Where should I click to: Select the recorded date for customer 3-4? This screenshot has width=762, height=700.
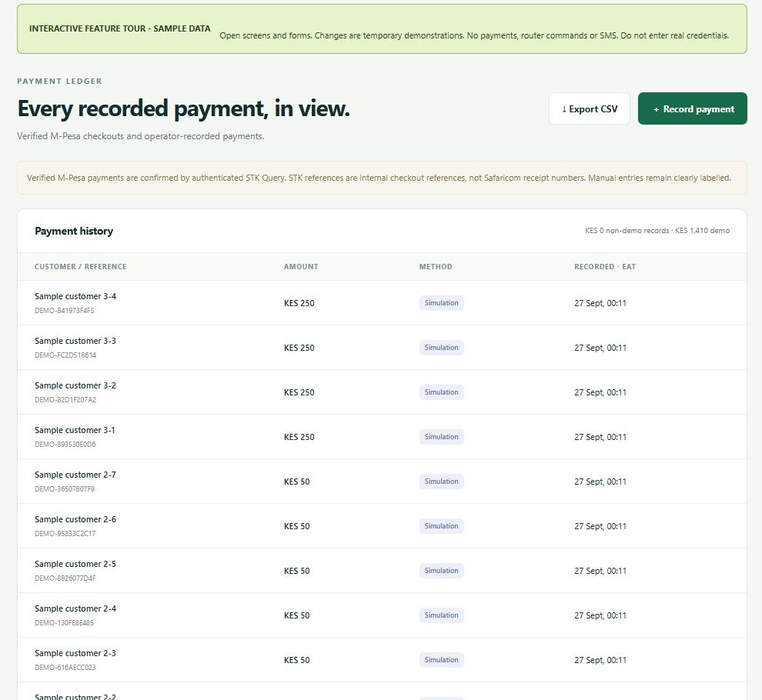(600, 303)
